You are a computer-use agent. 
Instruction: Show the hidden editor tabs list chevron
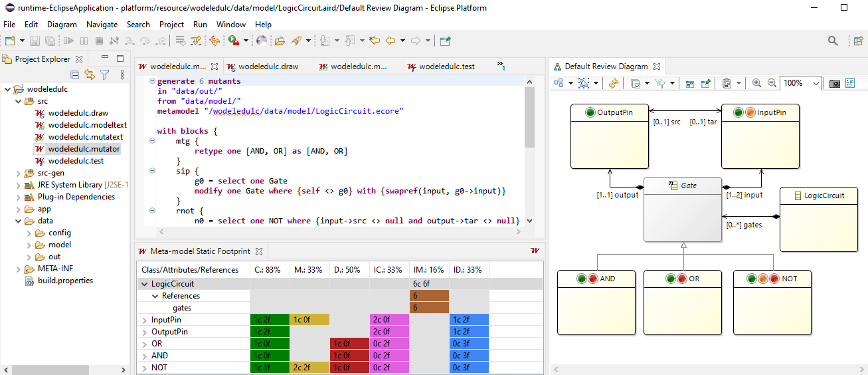501,66
